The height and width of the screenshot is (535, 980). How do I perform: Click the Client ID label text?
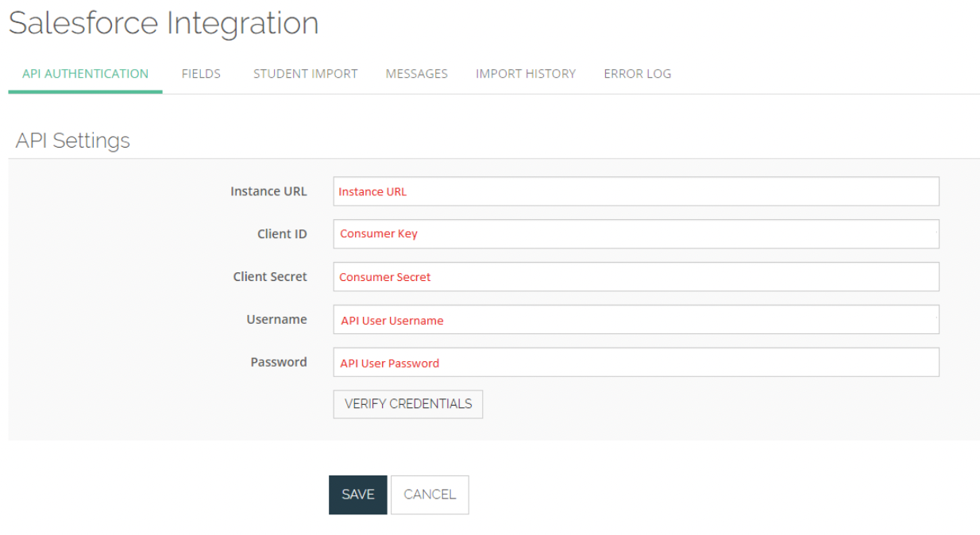pos(282,234)
